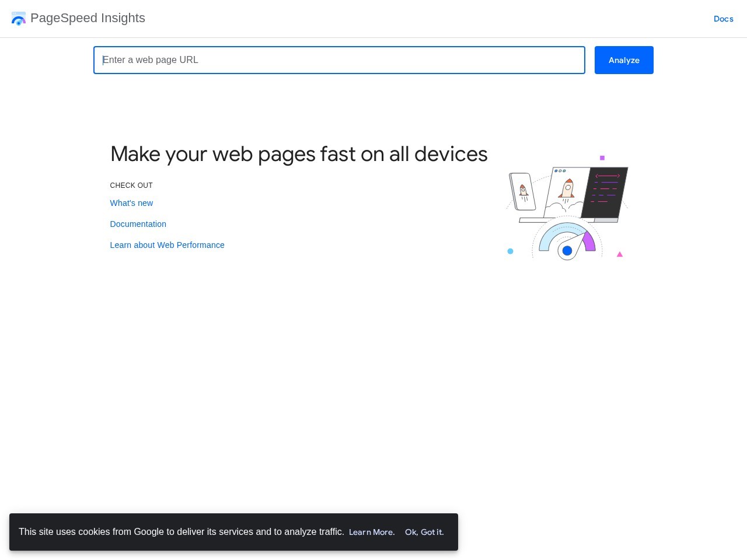Open the Documentation link

(x=138, y=224)
